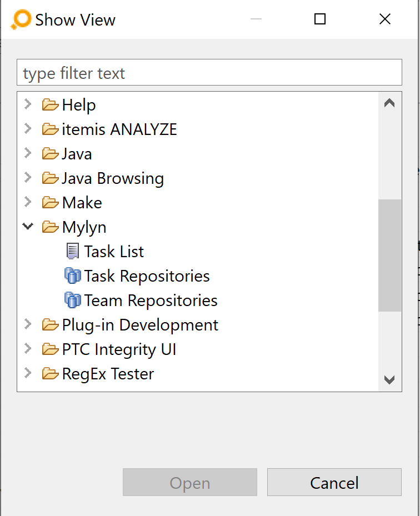Screen dimensions: 420x516
Task: Click the RegEx Tester folder icon
Action: coord(51,373)
